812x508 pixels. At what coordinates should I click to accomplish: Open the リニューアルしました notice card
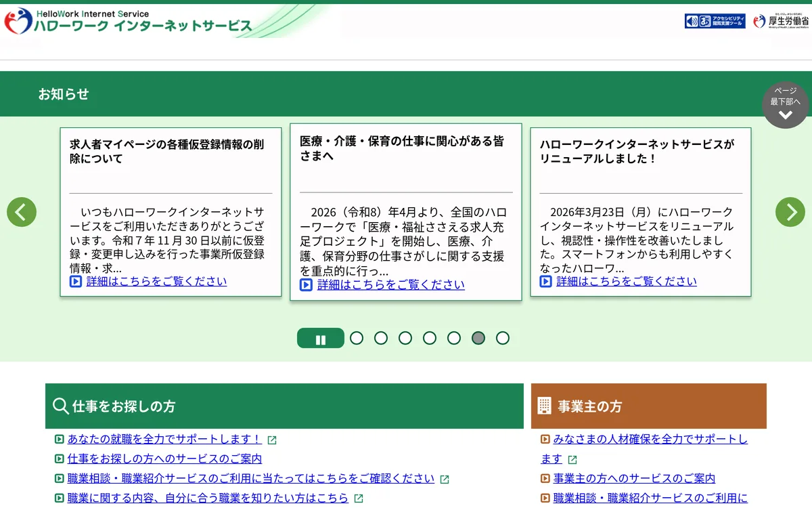(641, 212)
